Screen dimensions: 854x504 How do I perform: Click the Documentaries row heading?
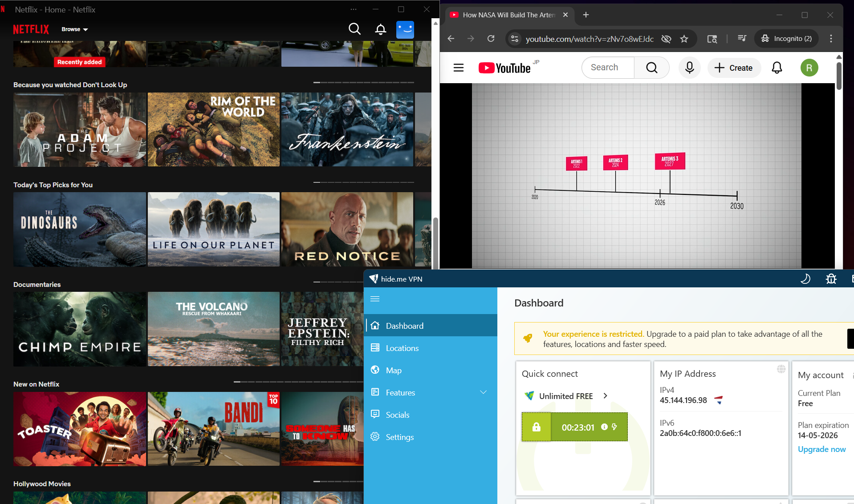tap(37, 284)
